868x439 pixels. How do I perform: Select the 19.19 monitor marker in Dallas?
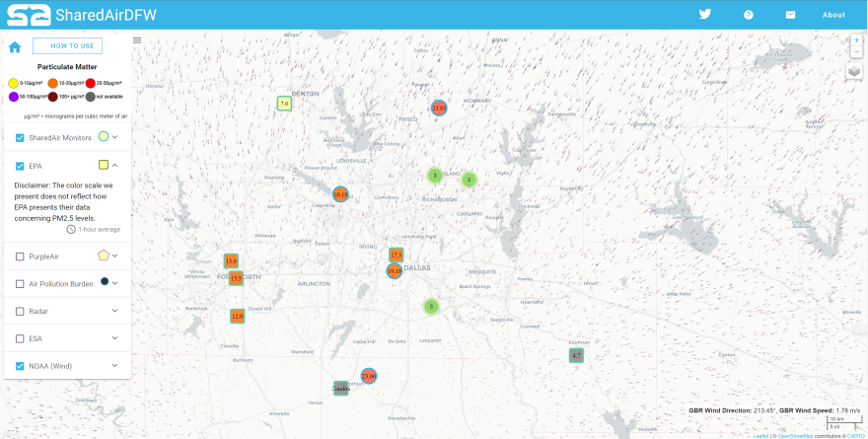[x=394, y=271]
